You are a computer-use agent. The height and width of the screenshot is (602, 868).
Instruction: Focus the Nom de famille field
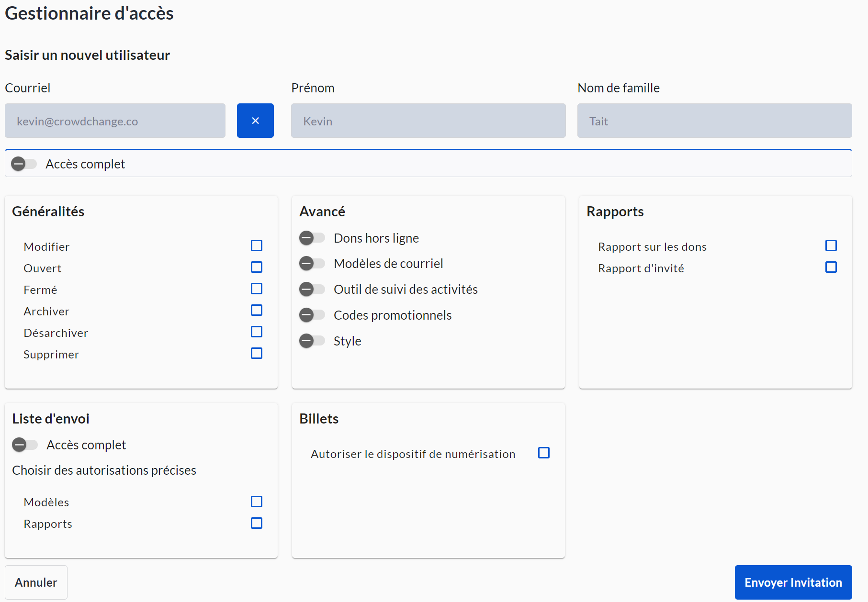click(x=714, y=121)
